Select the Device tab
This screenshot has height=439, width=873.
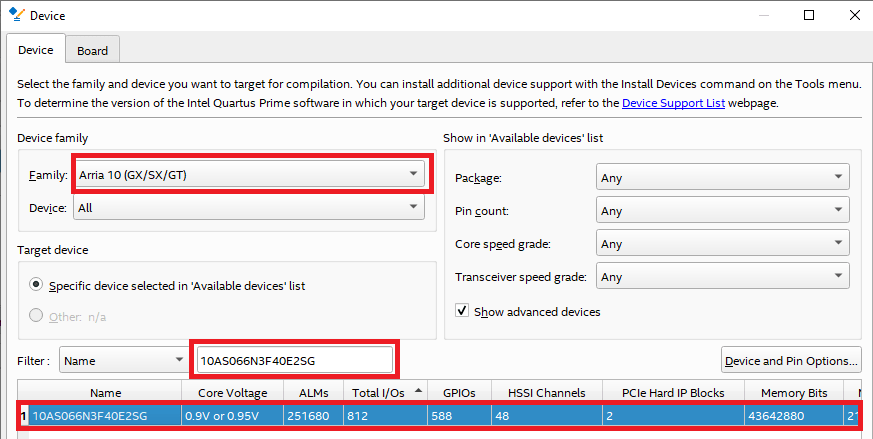click(36, 50)
